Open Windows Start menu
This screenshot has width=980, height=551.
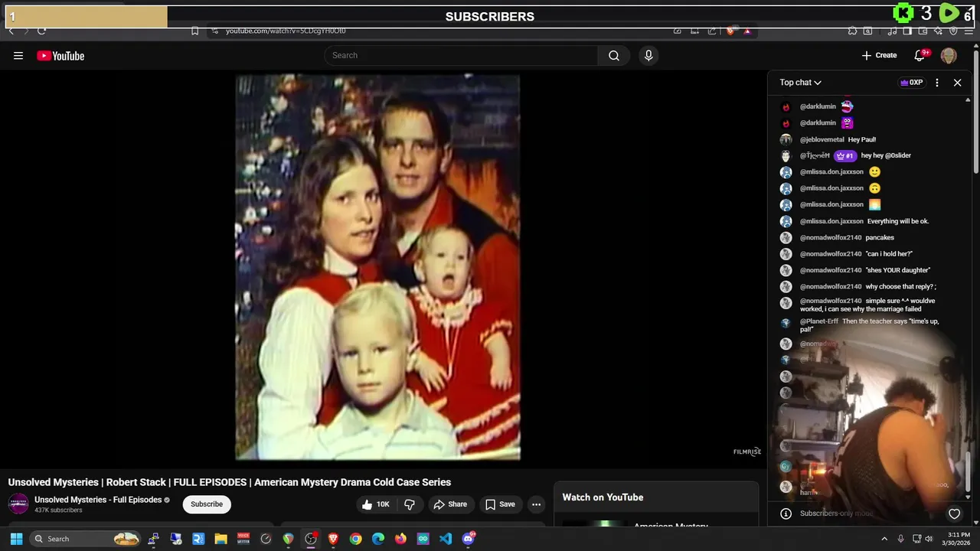[16, 539]
